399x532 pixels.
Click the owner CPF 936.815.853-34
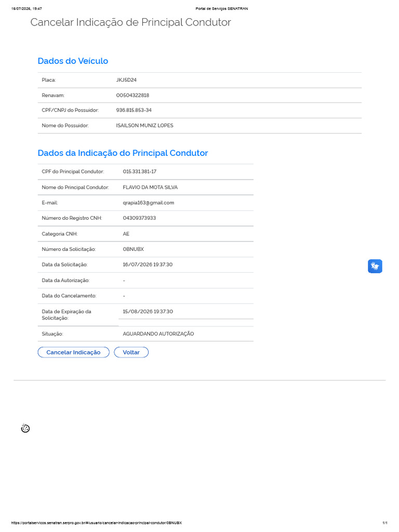tap(134, 110)
